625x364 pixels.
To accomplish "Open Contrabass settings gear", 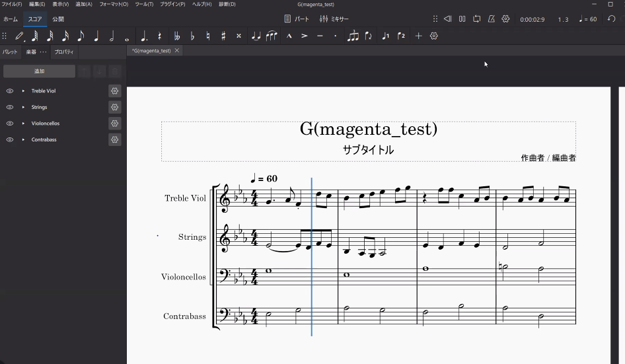I will point(115,139).
